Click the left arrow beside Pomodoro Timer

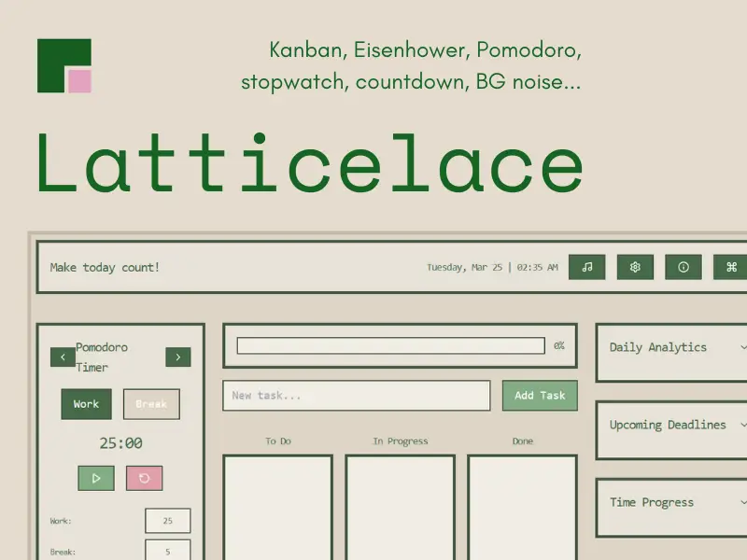[x=63, y=357]
